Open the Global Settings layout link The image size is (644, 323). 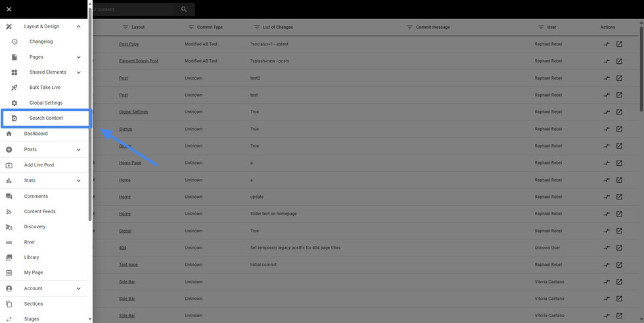(133, 112)
